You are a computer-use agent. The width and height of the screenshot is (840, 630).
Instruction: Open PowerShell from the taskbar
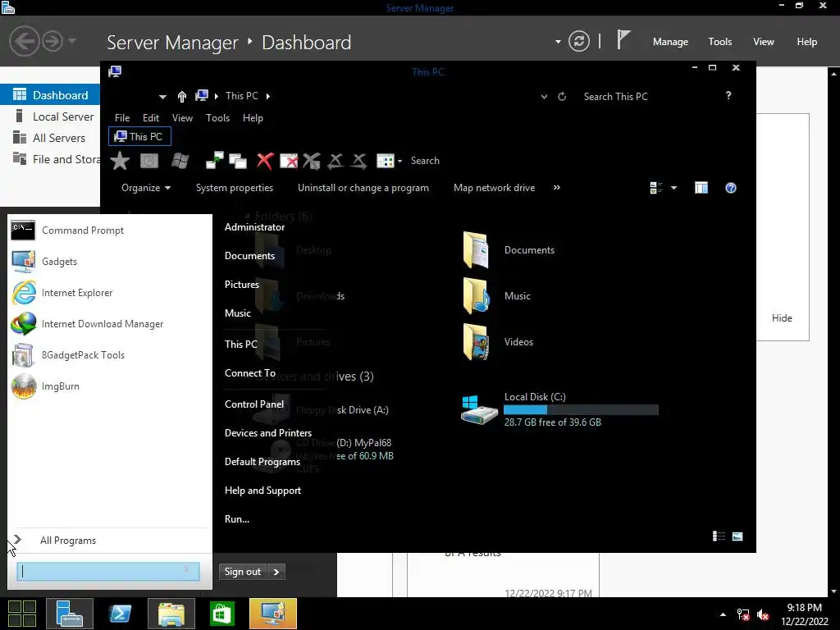(x=120, y=614)
